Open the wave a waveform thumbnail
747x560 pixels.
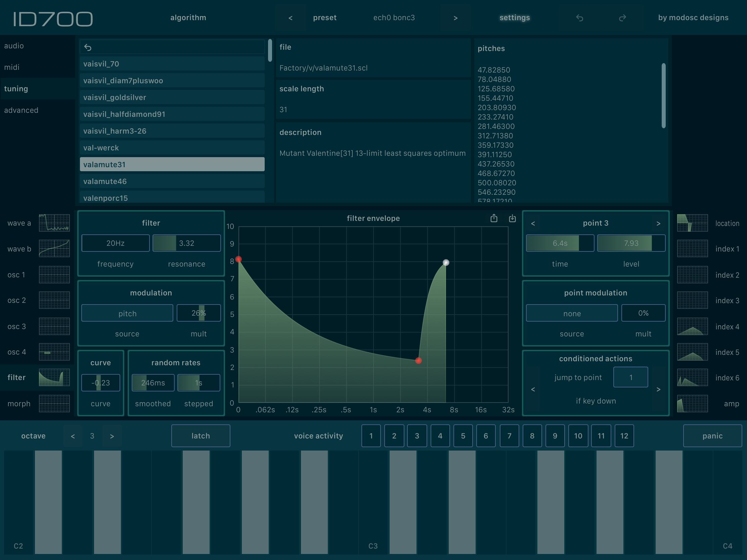pyautogui.click(x=54, y=223)
